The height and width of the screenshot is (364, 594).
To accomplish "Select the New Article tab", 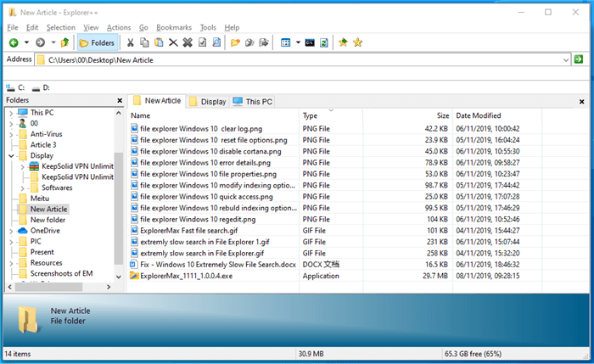I will [x=157, y=101].
